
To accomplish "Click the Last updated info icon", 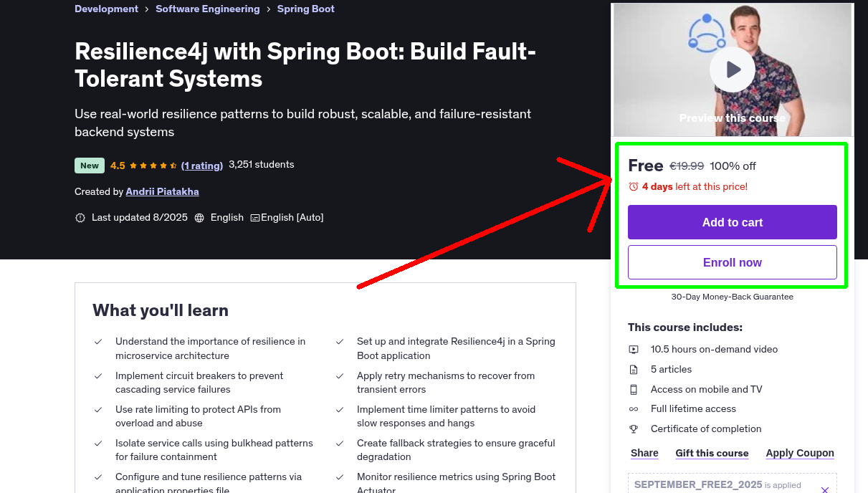I will [80, 217].
